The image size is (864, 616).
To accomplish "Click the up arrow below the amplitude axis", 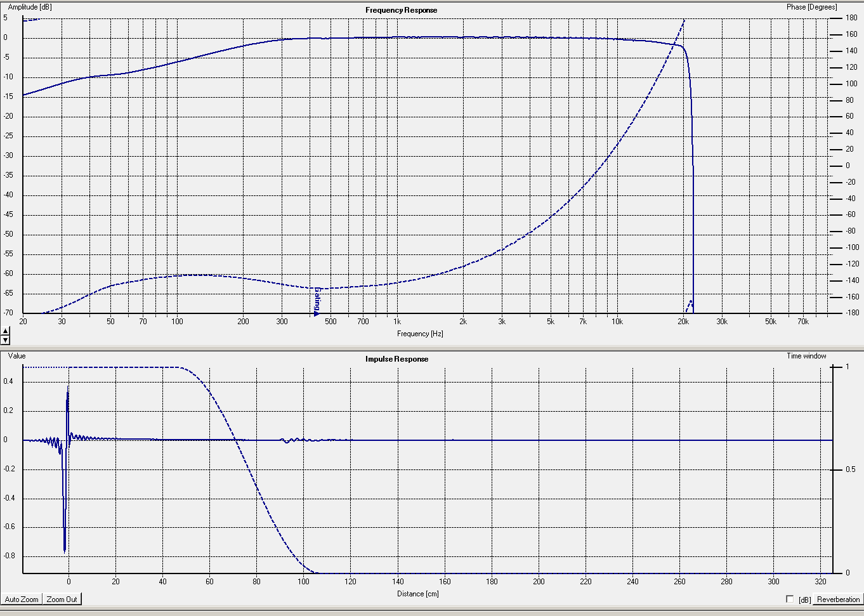I will click(6, 331).
